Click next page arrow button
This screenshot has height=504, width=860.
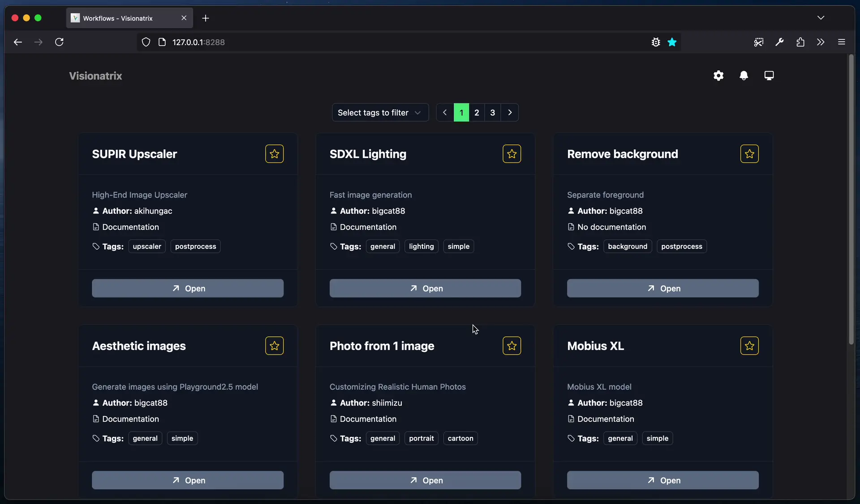pos(510,112)
